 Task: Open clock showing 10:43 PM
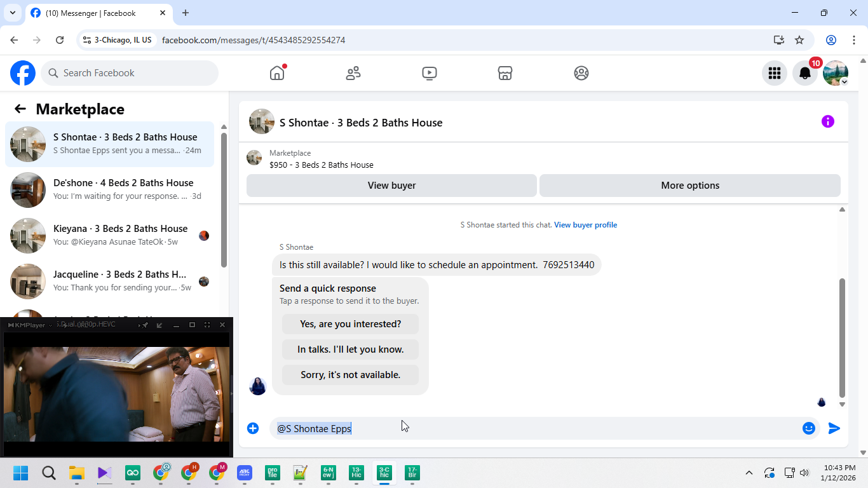tap(838, 473)
